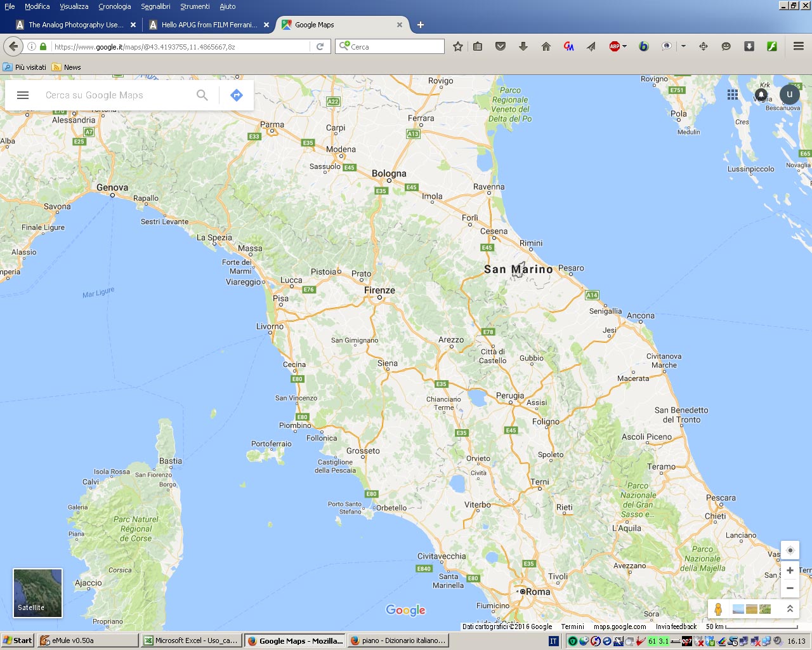This screenshot has width=812, height=650.
Task: Open the green third photo thumbnail
Action: pyautogui.click(x=765, y=609)
